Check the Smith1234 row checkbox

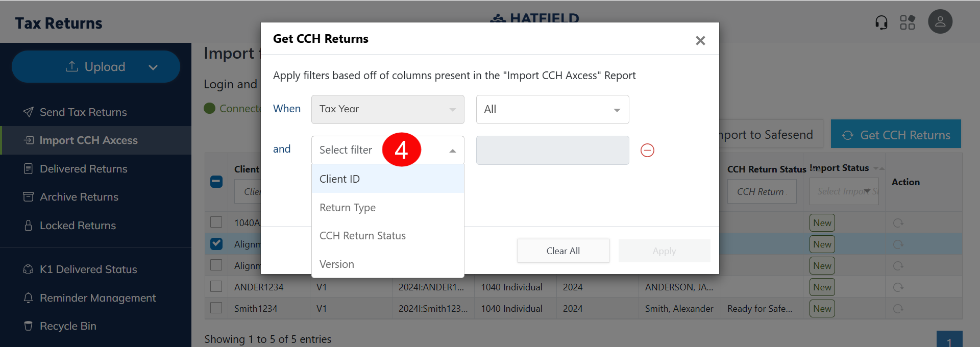pos(216,308)
